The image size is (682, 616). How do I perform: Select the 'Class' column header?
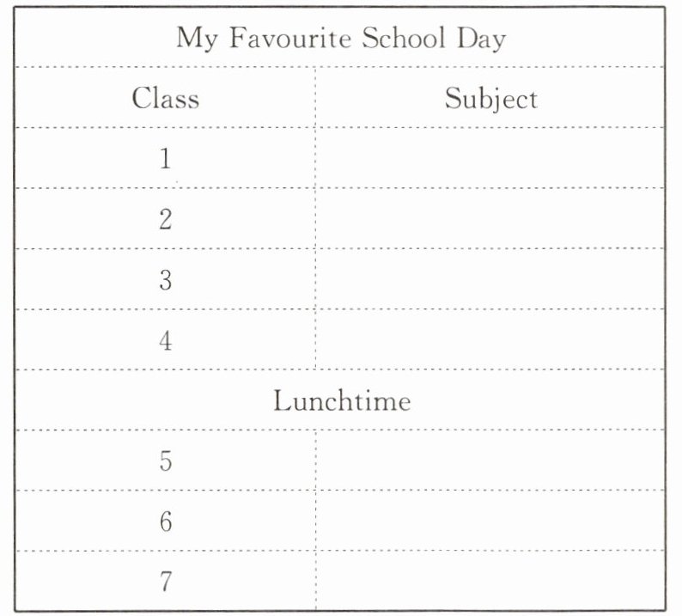click(x=165, y=98)
